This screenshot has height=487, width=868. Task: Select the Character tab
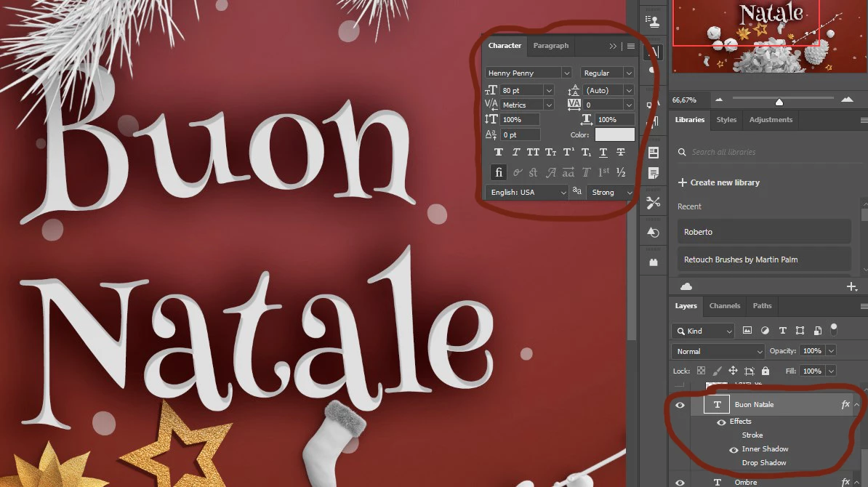pos(505,45)
